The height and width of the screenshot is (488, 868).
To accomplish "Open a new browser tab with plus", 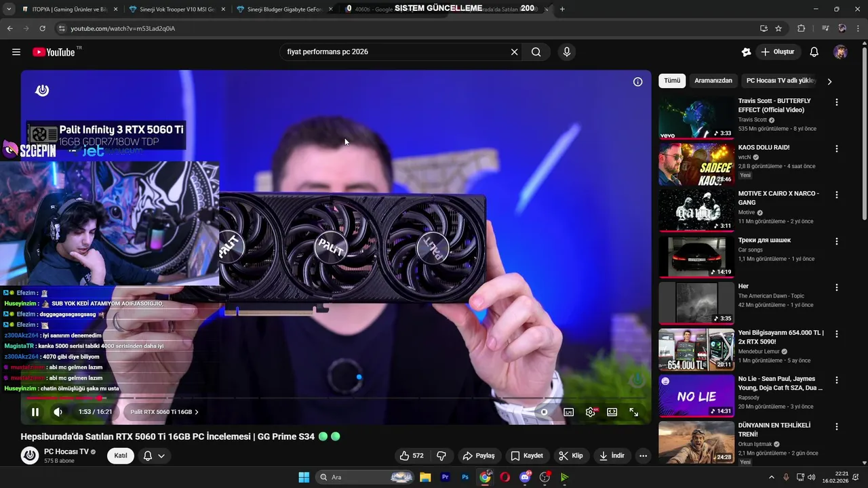I will pos(562,9).
